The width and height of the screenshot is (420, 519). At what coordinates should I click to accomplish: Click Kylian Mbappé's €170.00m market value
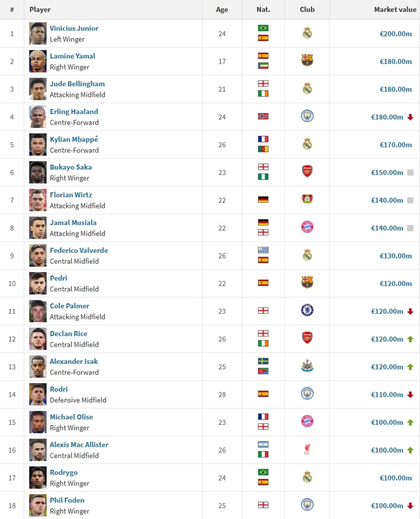pos(396,144)
